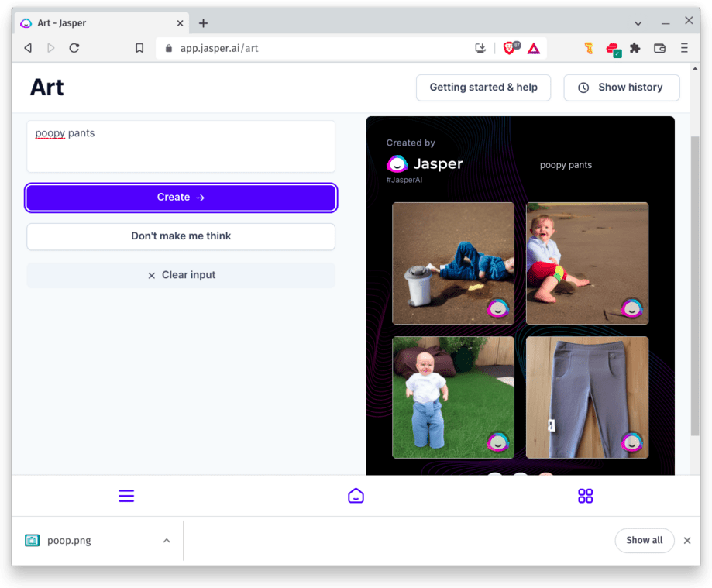Click the Jasper logo in the image card
The height and width of the screenshot is (588, 712).
tap(425, 164)
